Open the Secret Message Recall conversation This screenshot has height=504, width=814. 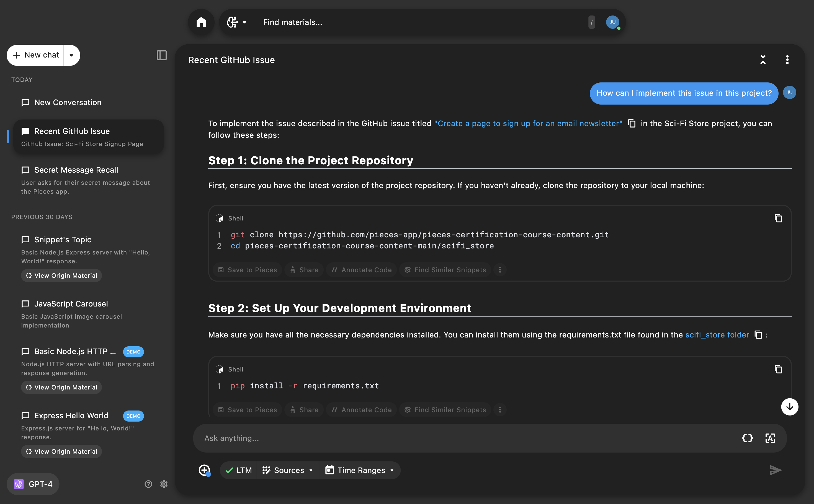[x=88, y=180]
